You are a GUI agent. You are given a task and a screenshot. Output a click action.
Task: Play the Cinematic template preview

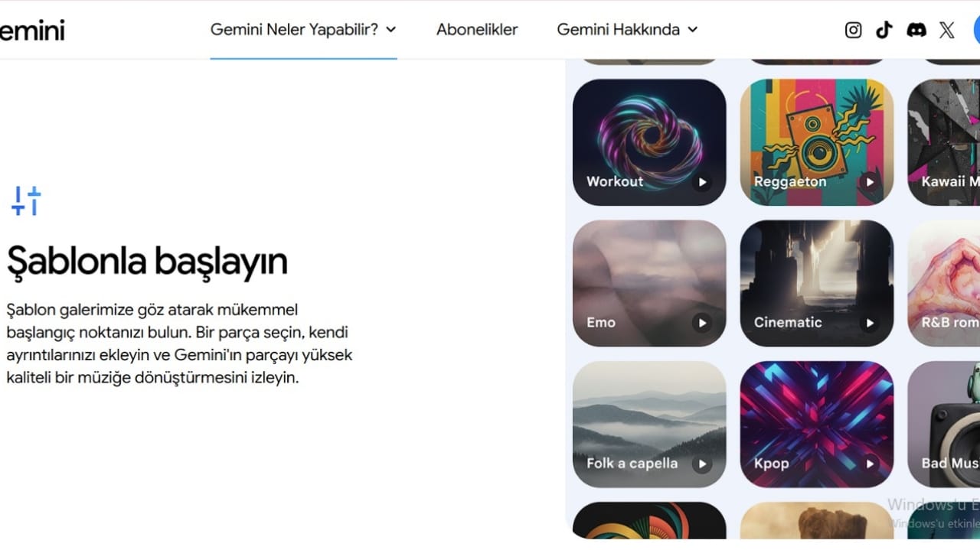pos(869,323)
